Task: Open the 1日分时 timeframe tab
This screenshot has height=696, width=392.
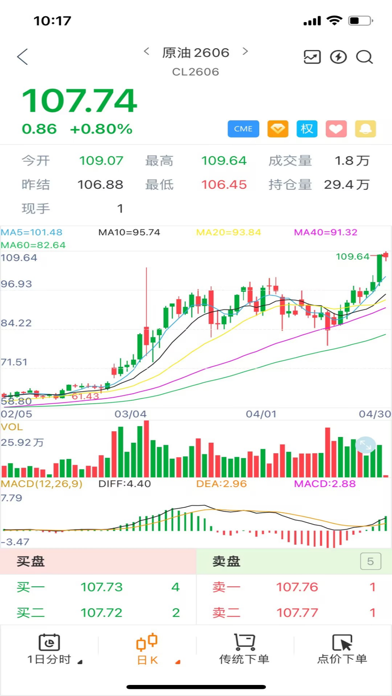Action: tap(49, 649)
